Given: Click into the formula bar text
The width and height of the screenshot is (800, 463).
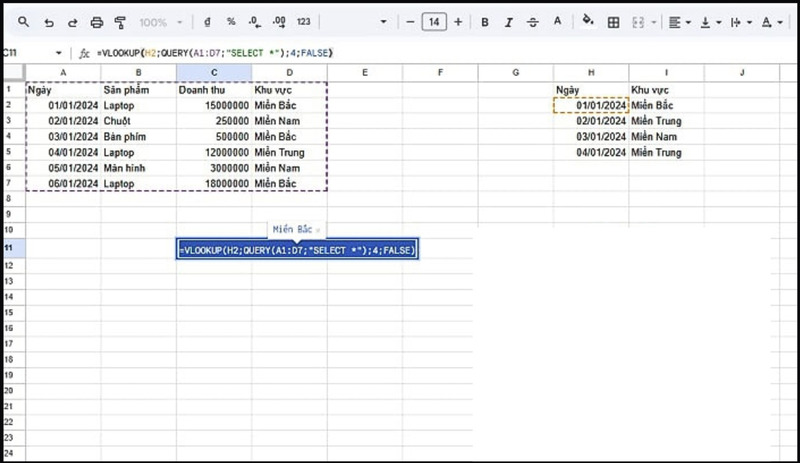Looking at the screenshot, I should click(215, 53).
